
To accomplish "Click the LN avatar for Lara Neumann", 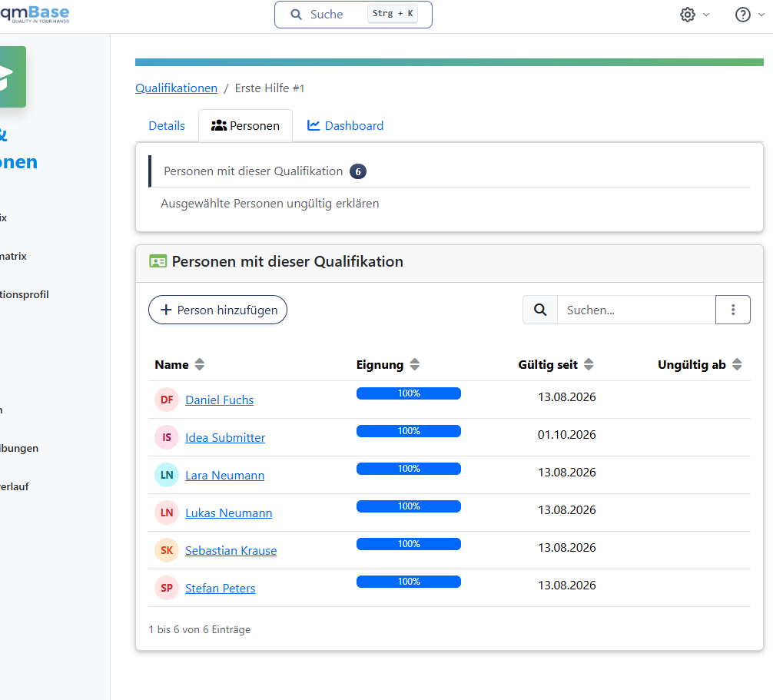I will coord(167,475).
